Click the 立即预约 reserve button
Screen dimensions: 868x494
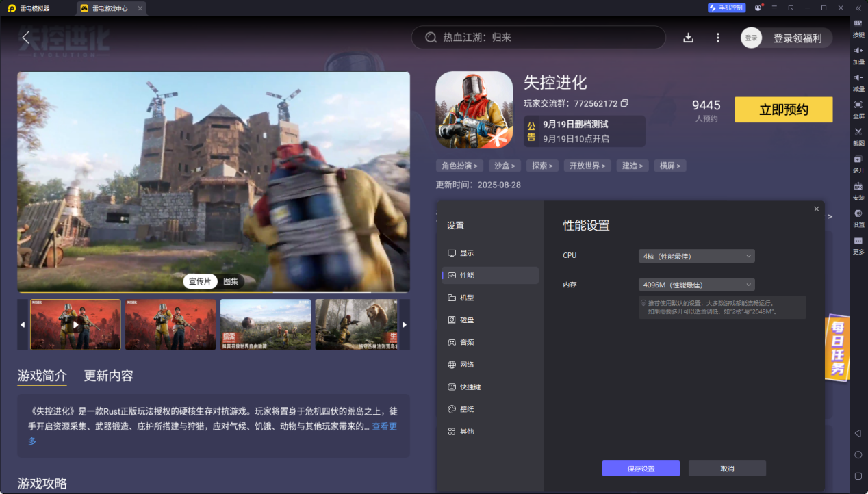783,109
